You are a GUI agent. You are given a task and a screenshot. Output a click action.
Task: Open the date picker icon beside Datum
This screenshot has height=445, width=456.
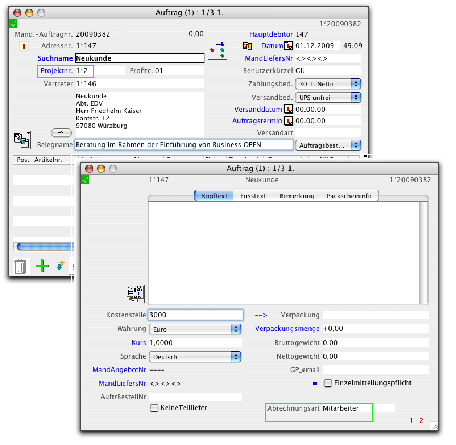pyautogui.click(x=288, y=46)
